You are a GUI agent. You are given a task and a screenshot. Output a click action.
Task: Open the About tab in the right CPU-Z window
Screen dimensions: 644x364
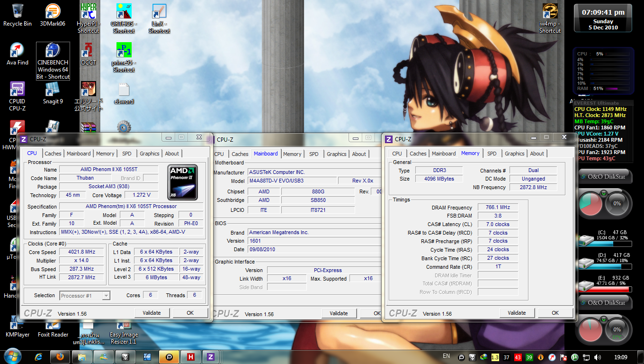point(537,154)
